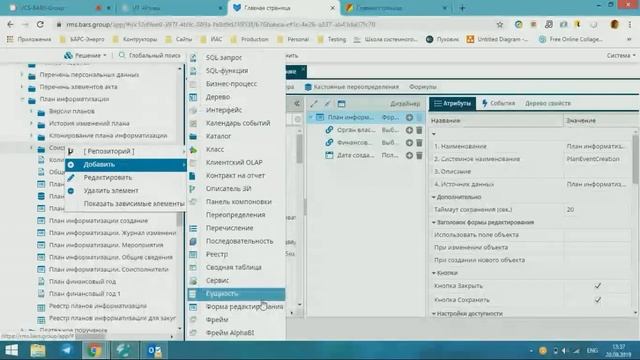Toggle the Кнопка Сохранить checkbox

(x=598, y=300)
